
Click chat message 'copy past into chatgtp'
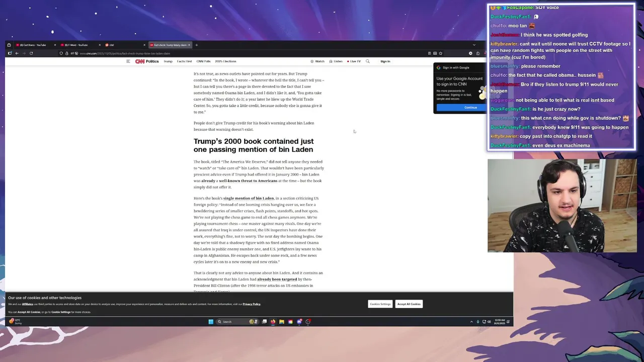point(541,136)
